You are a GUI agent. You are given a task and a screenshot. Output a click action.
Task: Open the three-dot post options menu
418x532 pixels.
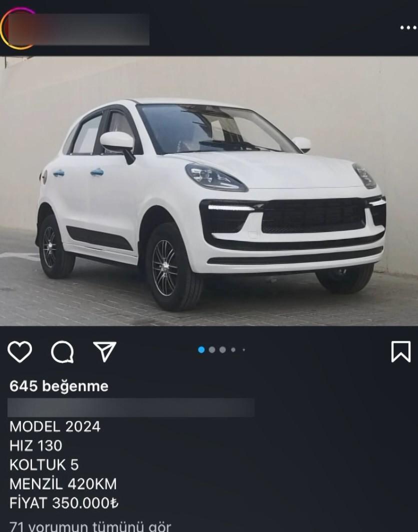408,28
